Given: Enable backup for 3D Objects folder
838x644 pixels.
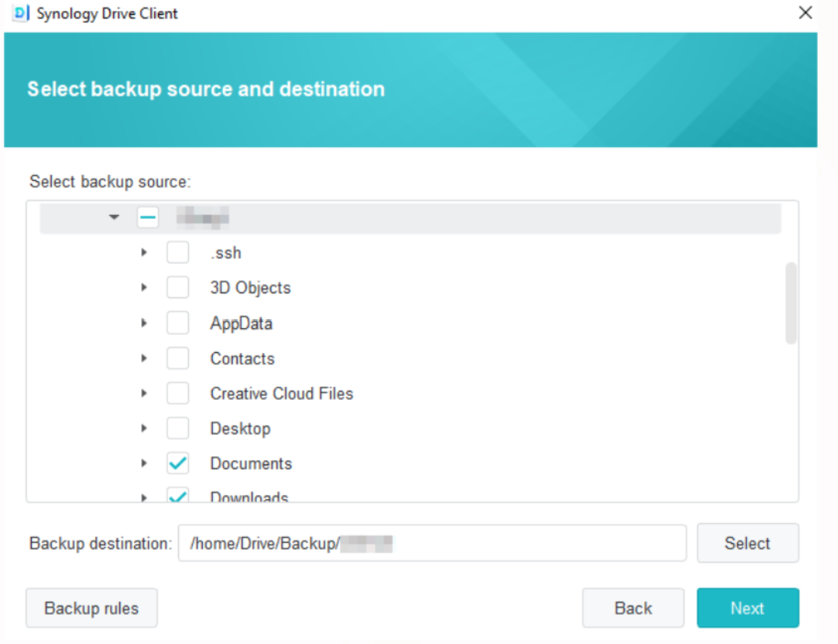Looking at the screenshot, I should coord(177,288).
